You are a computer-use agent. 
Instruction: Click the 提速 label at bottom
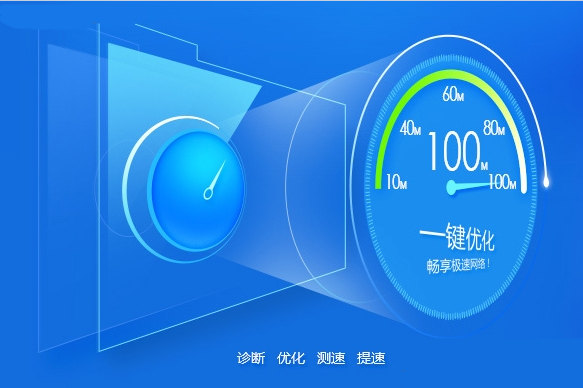pos(371,358)
